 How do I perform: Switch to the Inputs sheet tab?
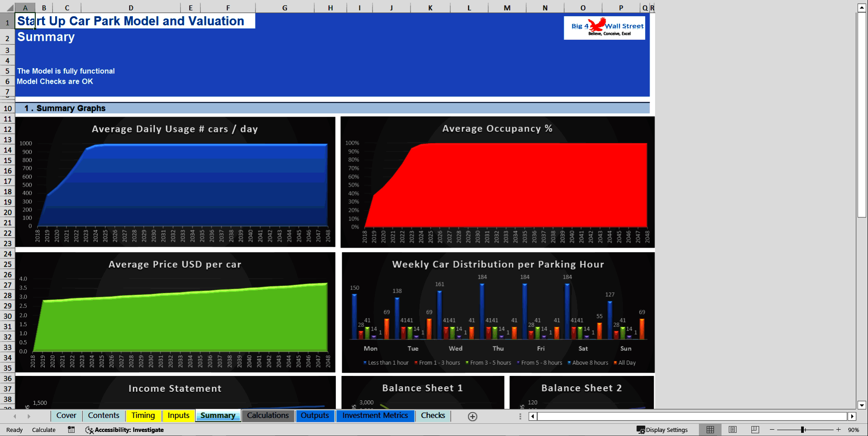(178, 416)
